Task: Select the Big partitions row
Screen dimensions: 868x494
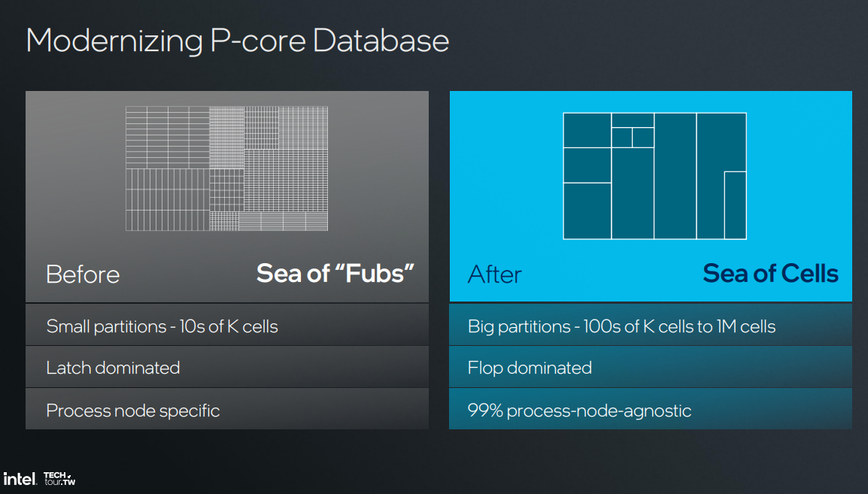Action: coord(650,326)
